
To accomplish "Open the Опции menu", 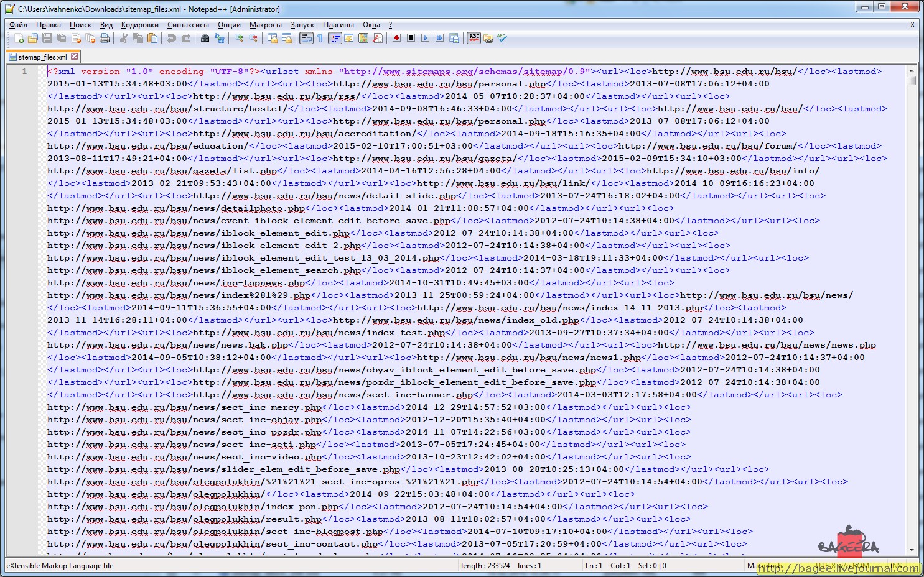I will tap(229, 25).
